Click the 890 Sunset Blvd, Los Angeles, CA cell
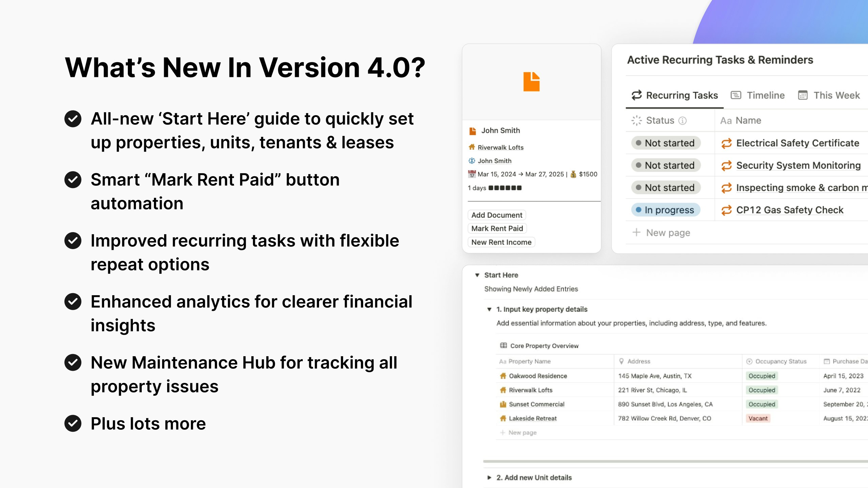Screen dimensions: 868x488 (678, 404)
